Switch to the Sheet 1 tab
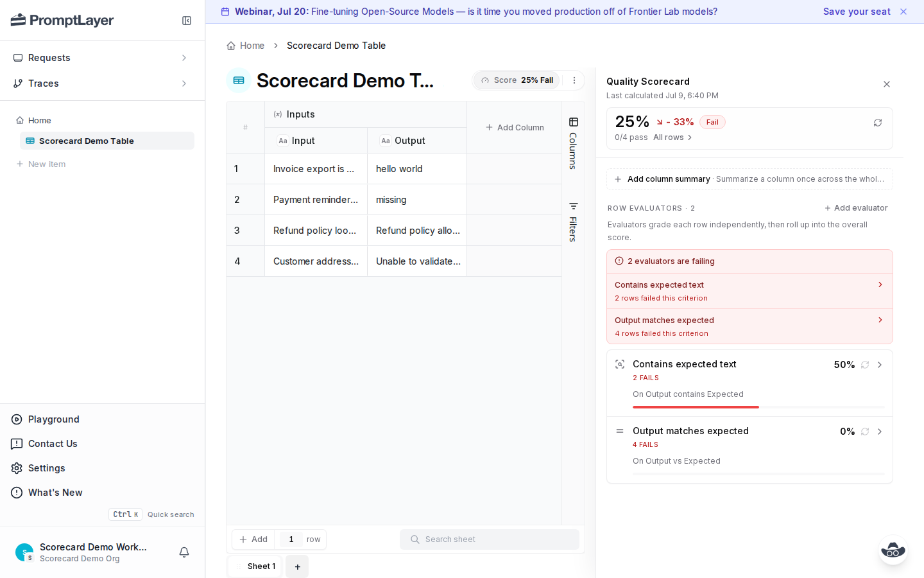 tap(255, 566)
